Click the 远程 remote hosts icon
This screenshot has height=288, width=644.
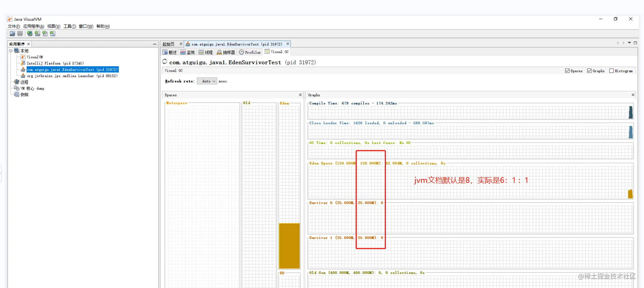pos(17,82)
